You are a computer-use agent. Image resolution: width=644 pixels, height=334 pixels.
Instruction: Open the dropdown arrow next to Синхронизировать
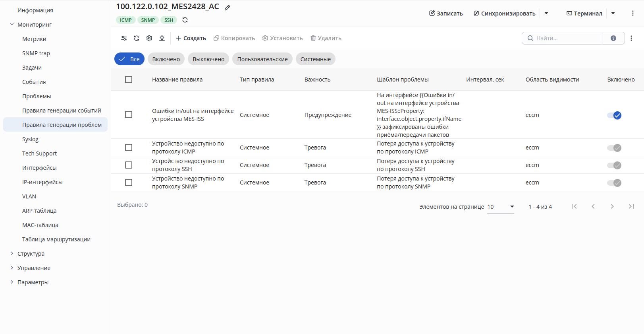pyautogui.click(x=546, y=13)
